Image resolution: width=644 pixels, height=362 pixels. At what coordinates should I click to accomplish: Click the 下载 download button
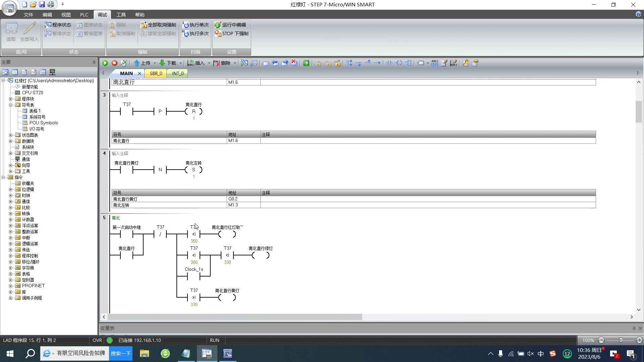pyautogui.click(x=168, y=63)
